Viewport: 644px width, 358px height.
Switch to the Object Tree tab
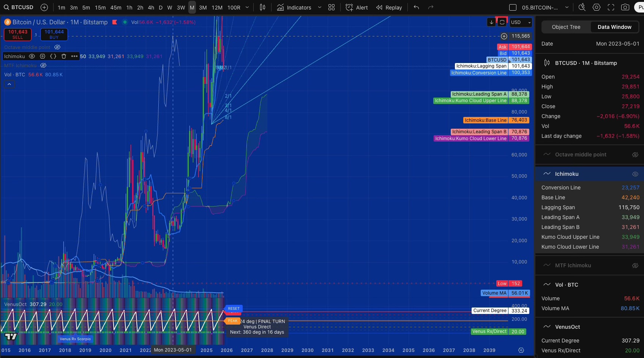(x=566, y=27)
